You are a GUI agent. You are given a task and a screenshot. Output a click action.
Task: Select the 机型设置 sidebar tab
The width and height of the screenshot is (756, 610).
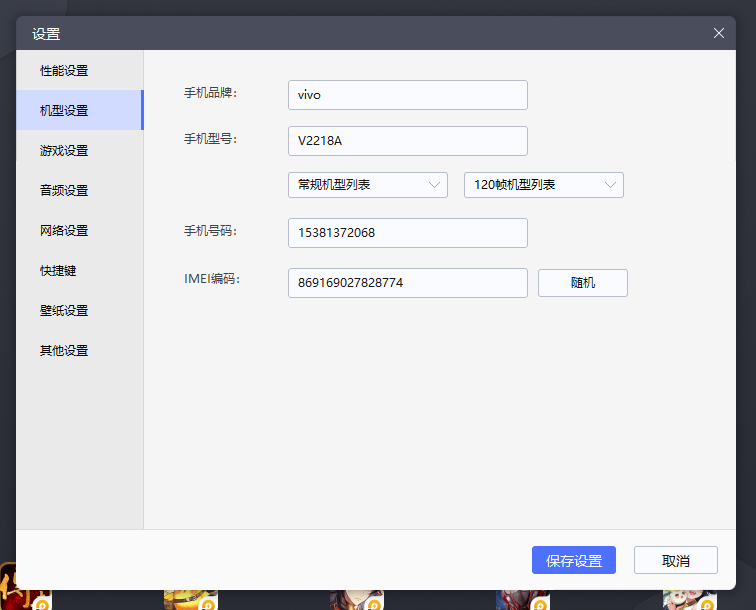64,111
